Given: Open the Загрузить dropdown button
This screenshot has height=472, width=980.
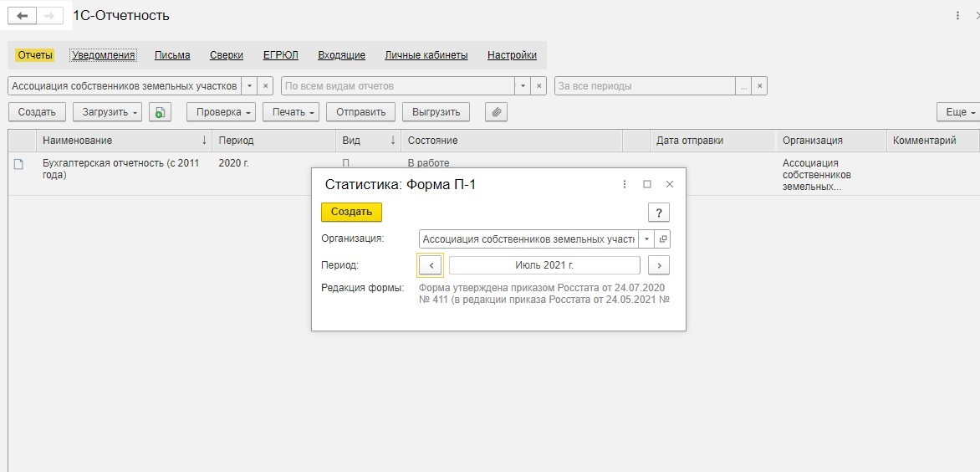Looking at the screenshot, I should pos(108,112).
